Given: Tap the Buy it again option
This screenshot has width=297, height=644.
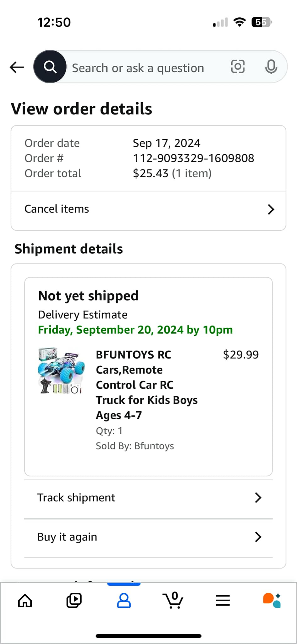Looking at the screenshot, I should (67, 537).
